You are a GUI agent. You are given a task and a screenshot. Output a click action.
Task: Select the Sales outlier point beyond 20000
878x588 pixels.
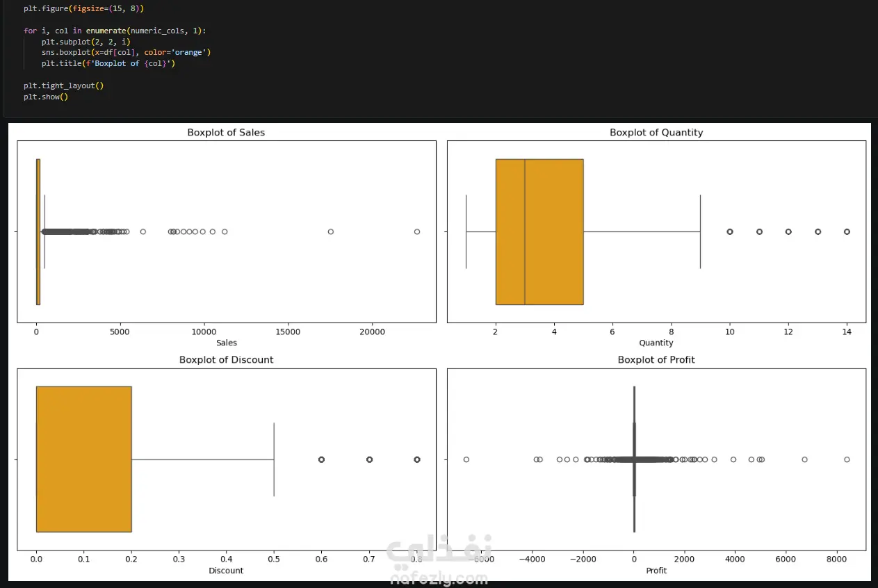[x=417, y=231]
